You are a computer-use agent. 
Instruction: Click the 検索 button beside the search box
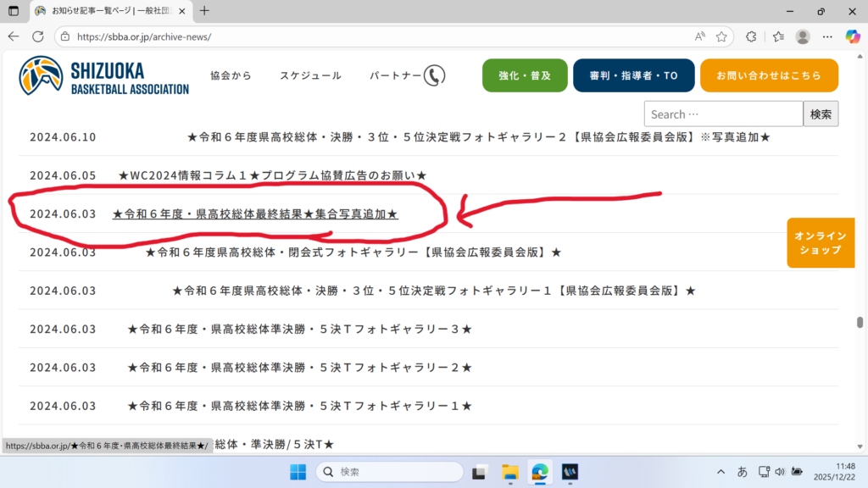(821, 114)
